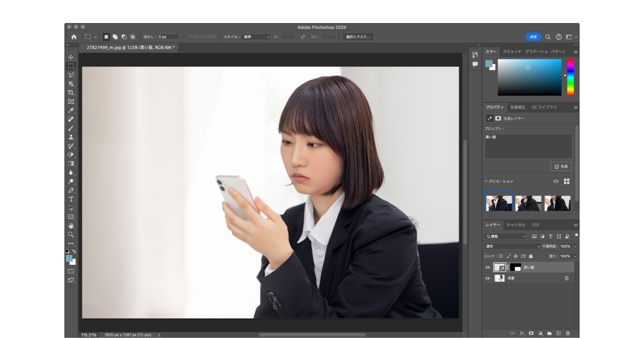Open the スウォッチ tab

pos(512,52)
